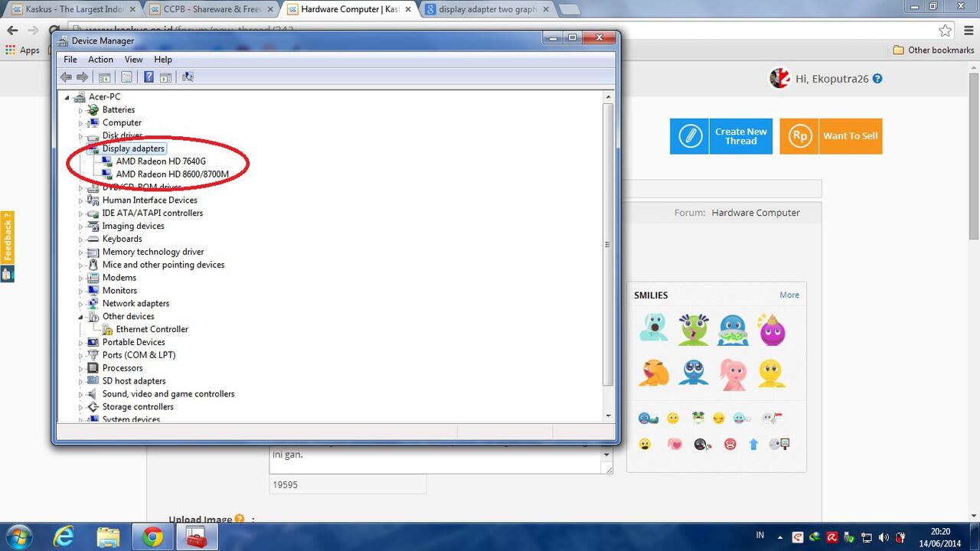Click the Apps shortcut in bookmarks bar
The height and width of the screenshot is (551, 980).
point(22,50)
